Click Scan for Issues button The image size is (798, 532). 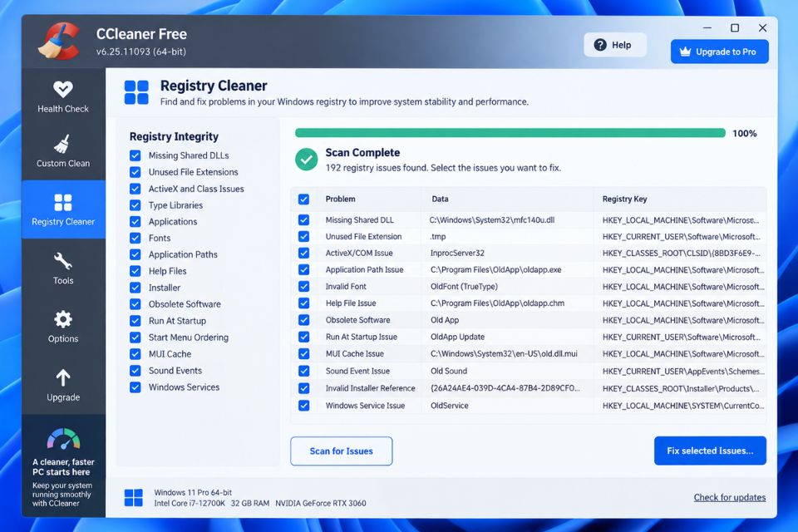pos(342,451)
